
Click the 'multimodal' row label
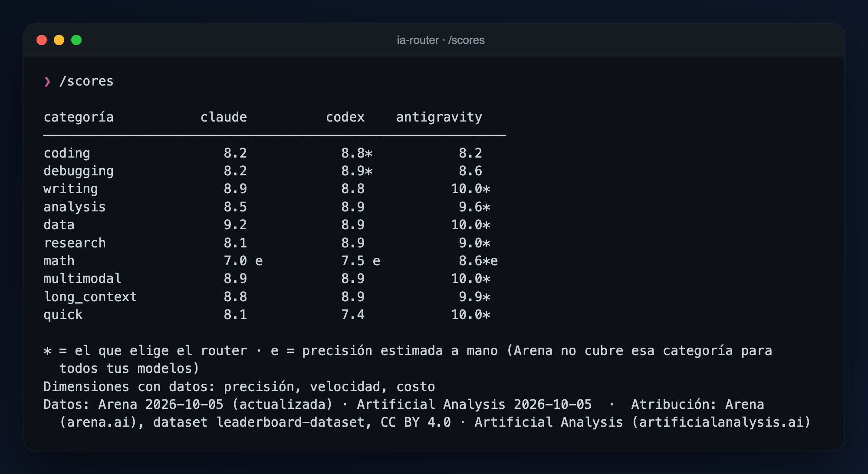[82, 279]
